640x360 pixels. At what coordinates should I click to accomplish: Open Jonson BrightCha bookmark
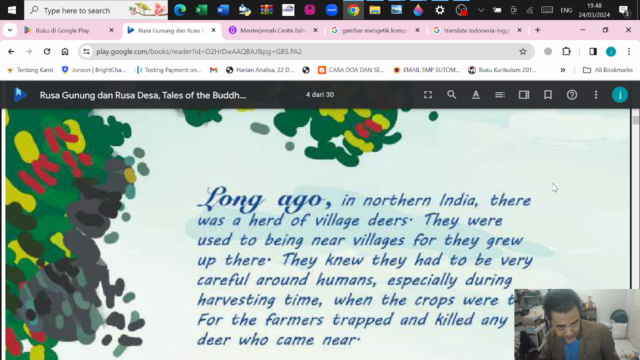point(93,70)
